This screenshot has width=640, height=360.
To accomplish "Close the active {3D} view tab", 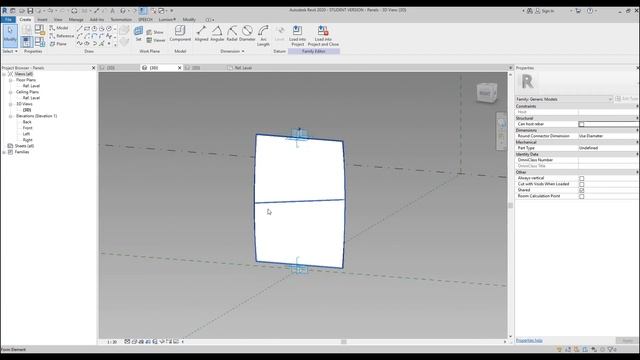I will click(x=180, y=68).
